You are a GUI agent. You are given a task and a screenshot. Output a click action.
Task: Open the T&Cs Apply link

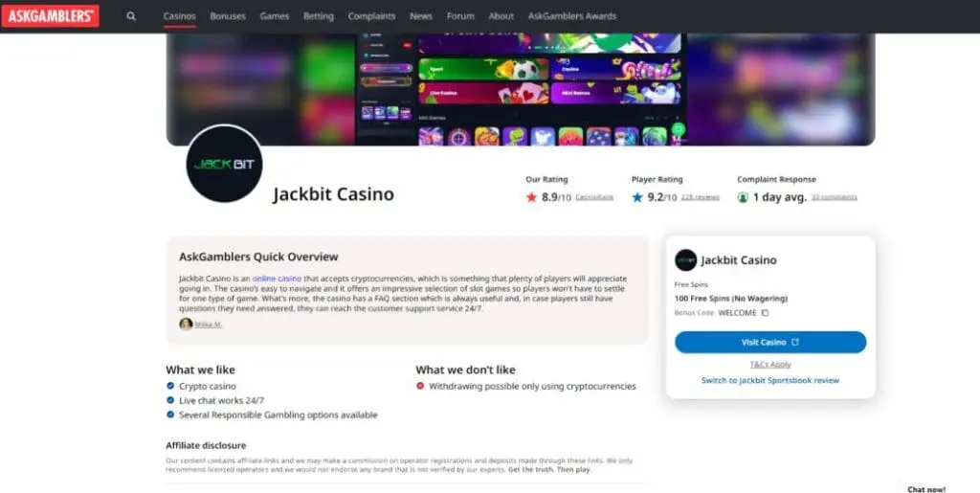tap(770, 365)
